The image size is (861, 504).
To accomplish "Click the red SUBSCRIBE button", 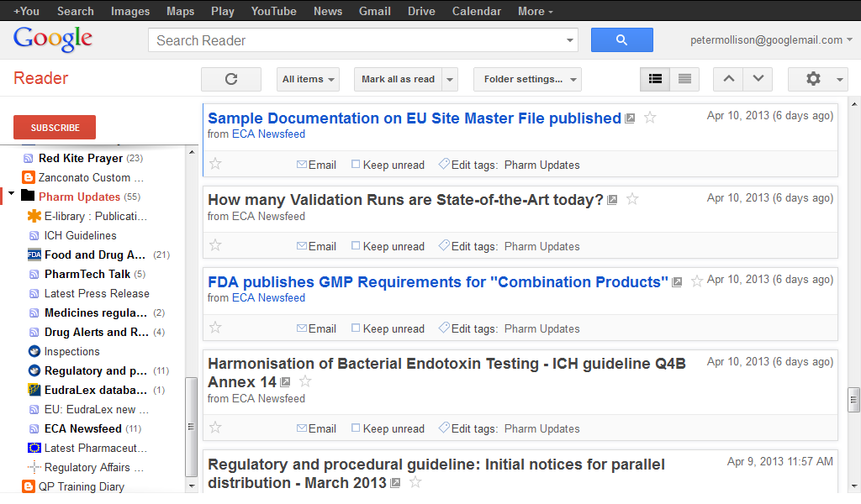I will click(55, 127).
